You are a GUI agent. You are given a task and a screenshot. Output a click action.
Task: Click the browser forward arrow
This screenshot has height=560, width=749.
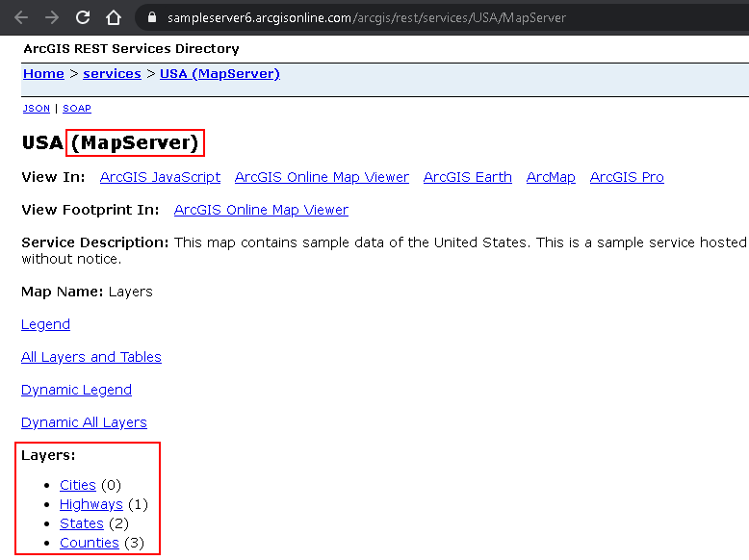click(52, 17)
